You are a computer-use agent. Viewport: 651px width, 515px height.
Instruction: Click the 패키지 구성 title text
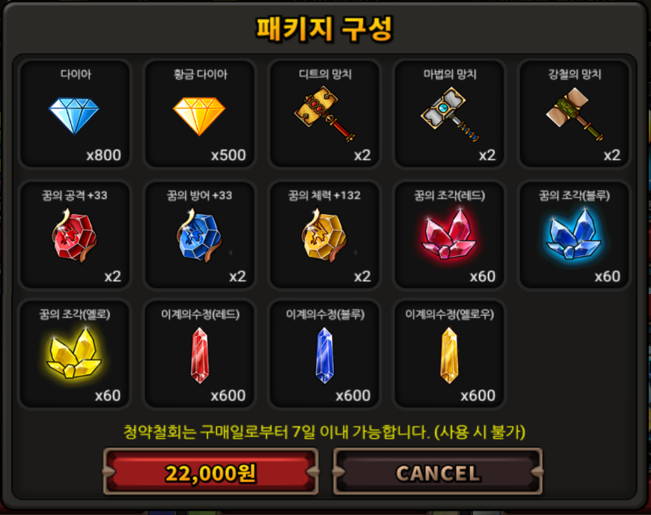(324, 29)
